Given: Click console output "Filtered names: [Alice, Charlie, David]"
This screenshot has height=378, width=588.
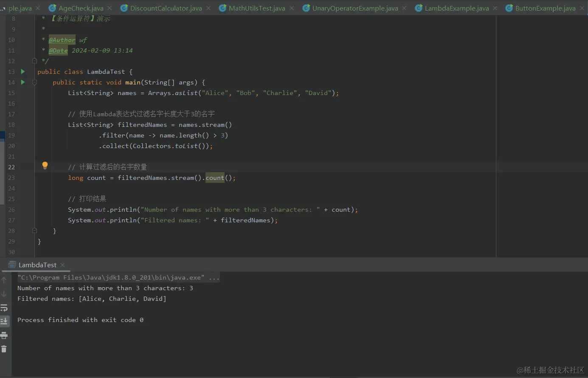Looking at the screenshot, I should 92,299.
